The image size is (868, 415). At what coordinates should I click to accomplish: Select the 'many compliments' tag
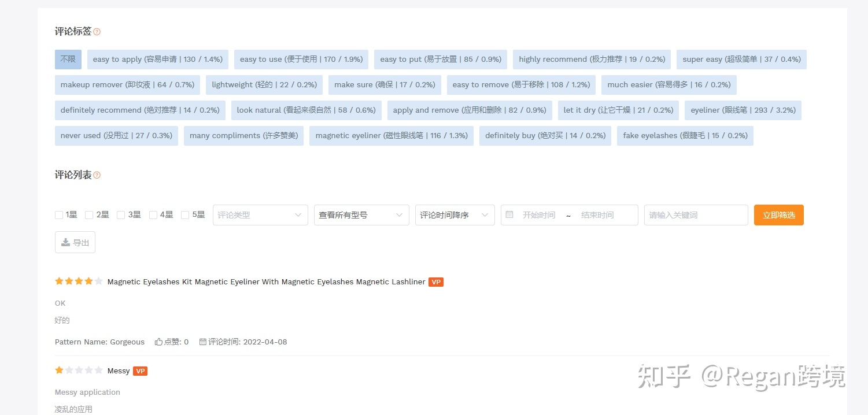point(244,136)
